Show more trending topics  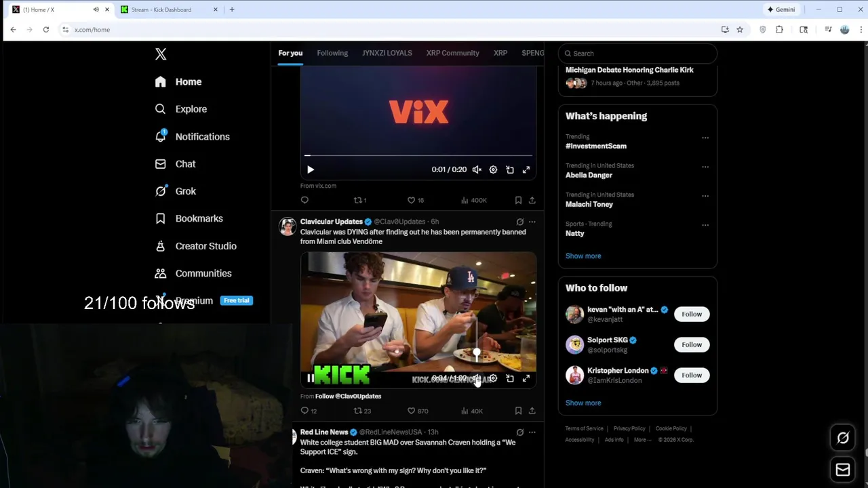[583, 256]
